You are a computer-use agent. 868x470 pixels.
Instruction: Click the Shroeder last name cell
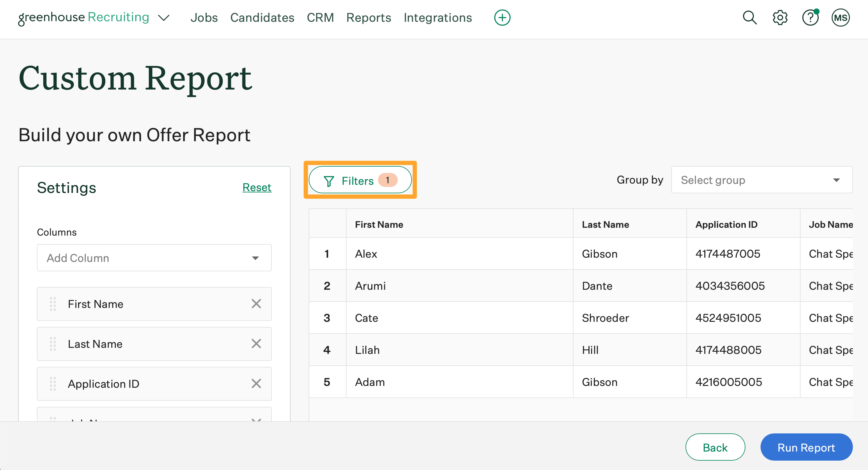tap(630, 318)
